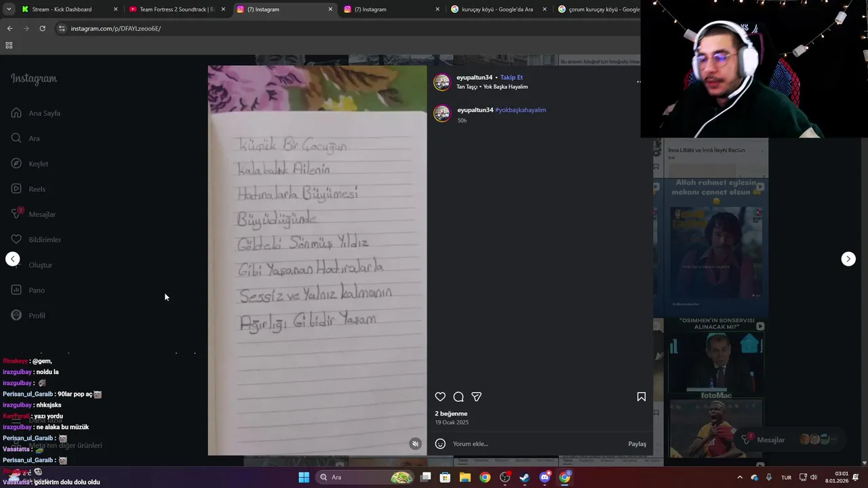868x488 pixels.
Task: Click the microphone tray icon
Action: click(x=769, y=477)
